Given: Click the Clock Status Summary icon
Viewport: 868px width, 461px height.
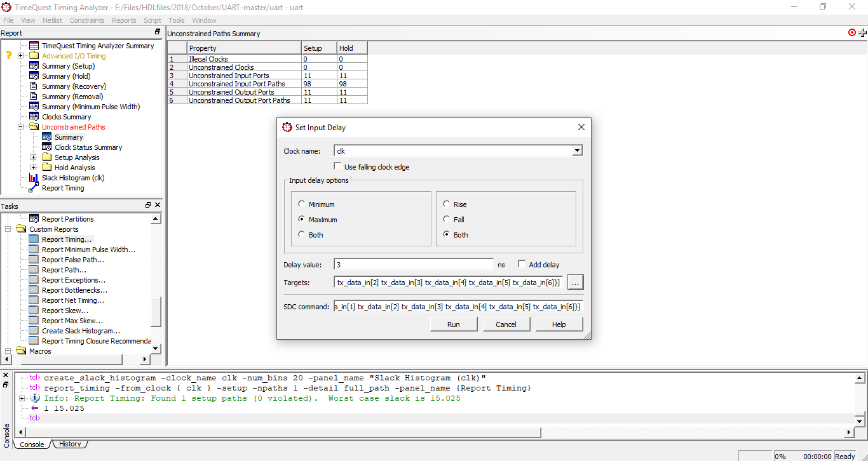Looking at the screenshot, I should 46,147.
